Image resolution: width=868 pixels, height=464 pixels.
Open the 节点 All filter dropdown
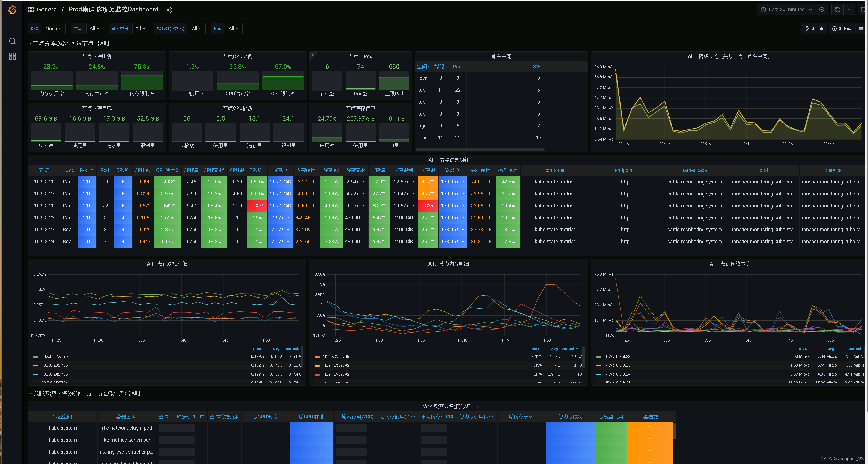95,29
